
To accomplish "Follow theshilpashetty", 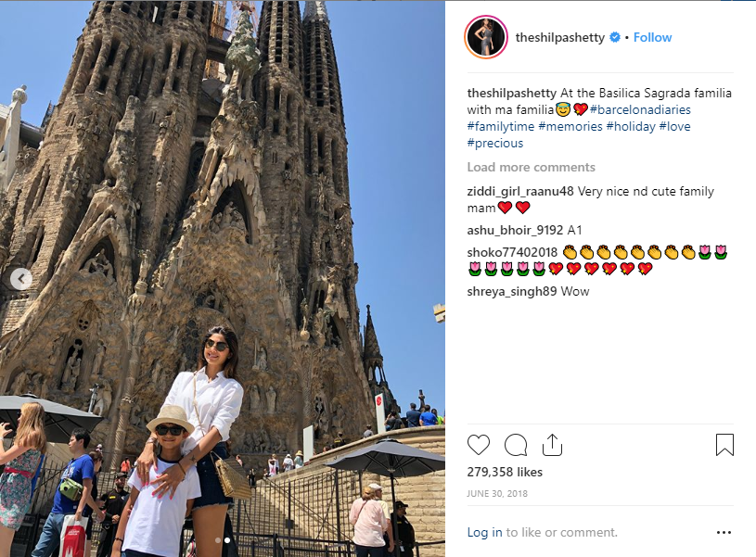I will point(652,37).
